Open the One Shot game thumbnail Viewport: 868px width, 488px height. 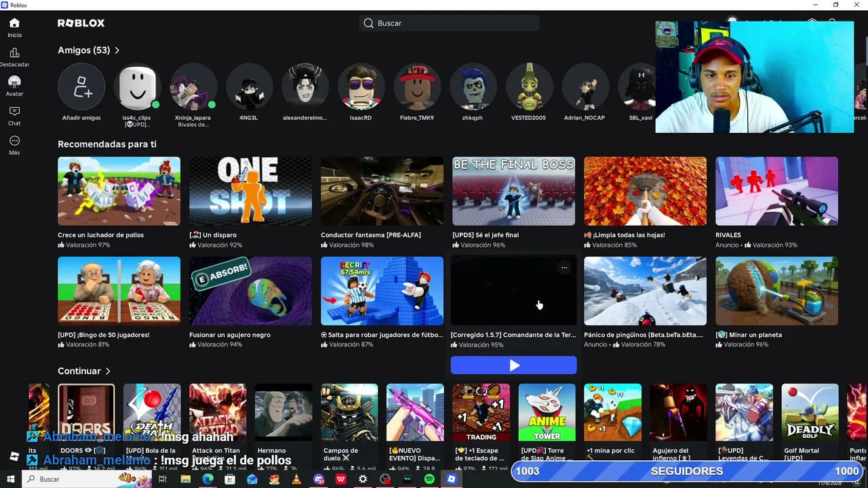[251, 191]
